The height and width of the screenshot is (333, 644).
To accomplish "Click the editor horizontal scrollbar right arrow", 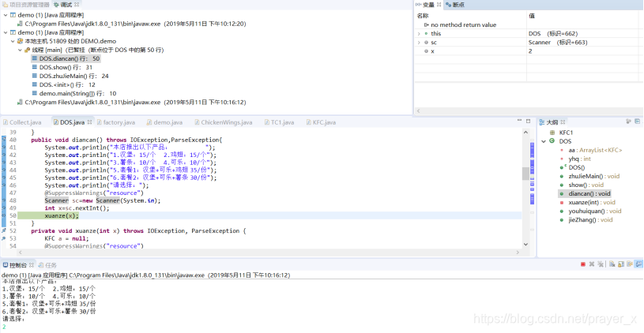I will (518, 252).
